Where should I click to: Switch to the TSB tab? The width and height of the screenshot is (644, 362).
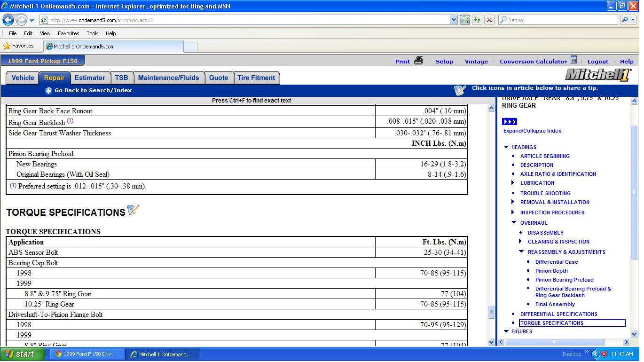[x=121, y=78]
